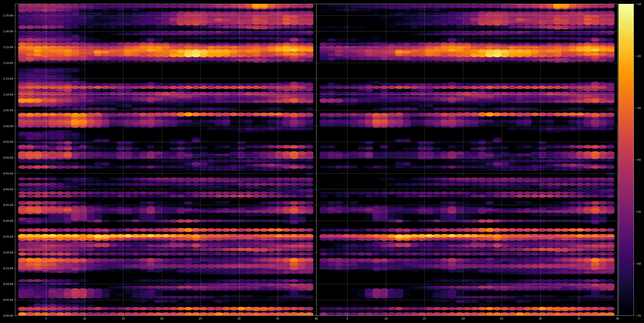The image size is (644, 323).
Task: Click the −10 colorbar tick label
Action: (638, 4)
